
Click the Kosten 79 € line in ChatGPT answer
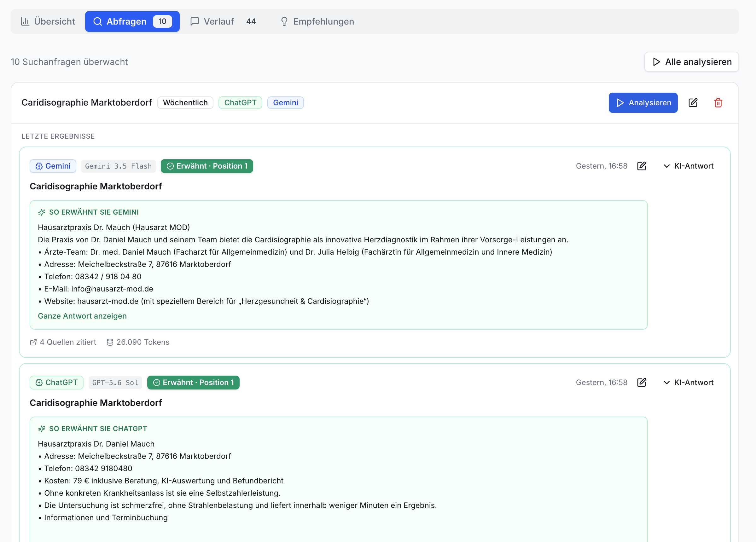[x=161, y=481]
